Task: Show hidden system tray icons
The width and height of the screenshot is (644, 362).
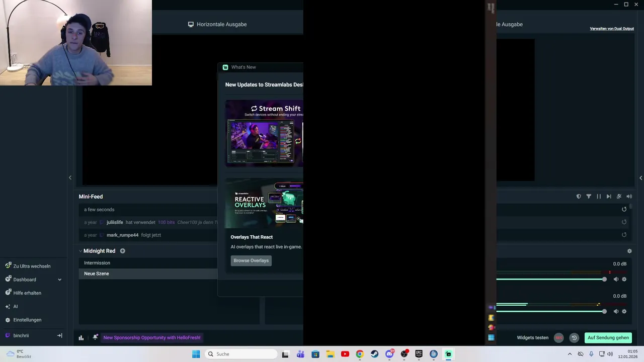Action: 570,354
